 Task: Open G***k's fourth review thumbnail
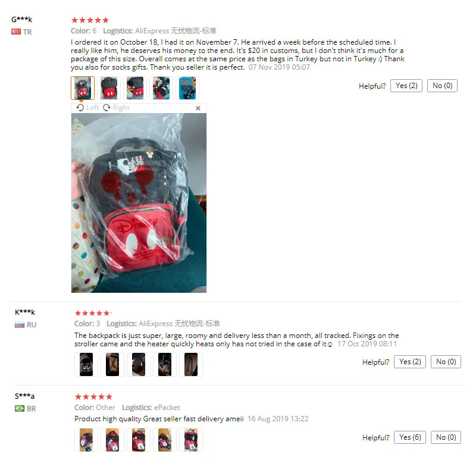161,88
